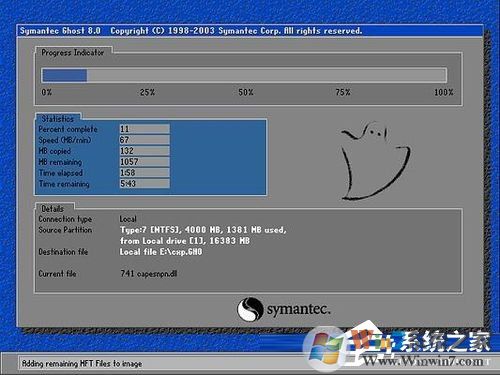Click the 50% marker on progress scale
The height and width of the screenshot is (375, 500).
[246, 92]
